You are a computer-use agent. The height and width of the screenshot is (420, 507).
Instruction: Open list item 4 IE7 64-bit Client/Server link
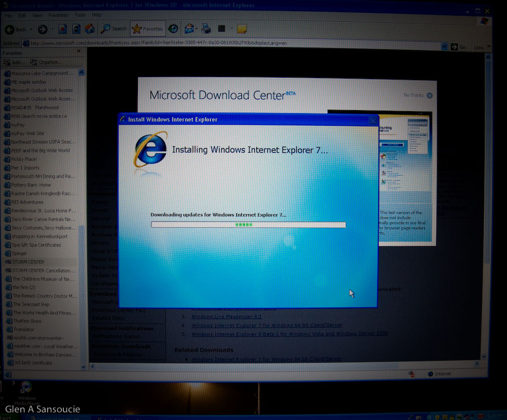267,325
